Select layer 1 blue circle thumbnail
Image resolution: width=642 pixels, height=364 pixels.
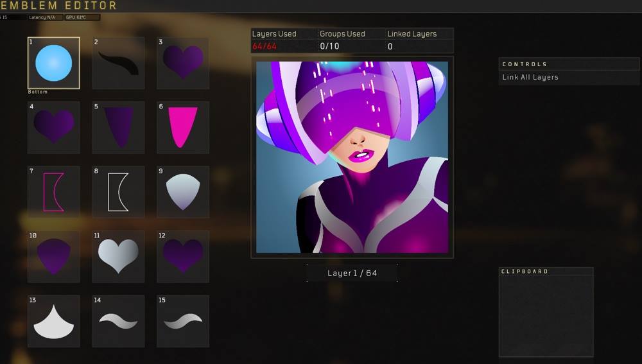[54, 63]
